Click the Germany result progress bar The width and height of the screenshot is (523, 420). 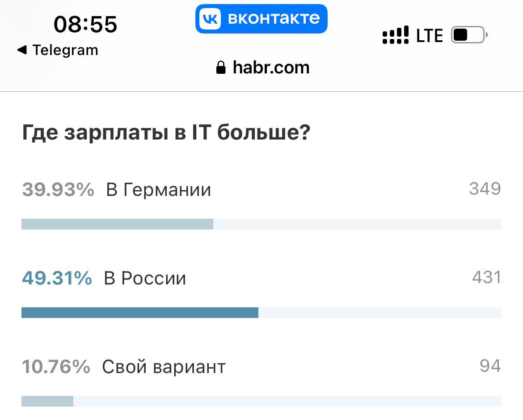click(x=261, y=224)
